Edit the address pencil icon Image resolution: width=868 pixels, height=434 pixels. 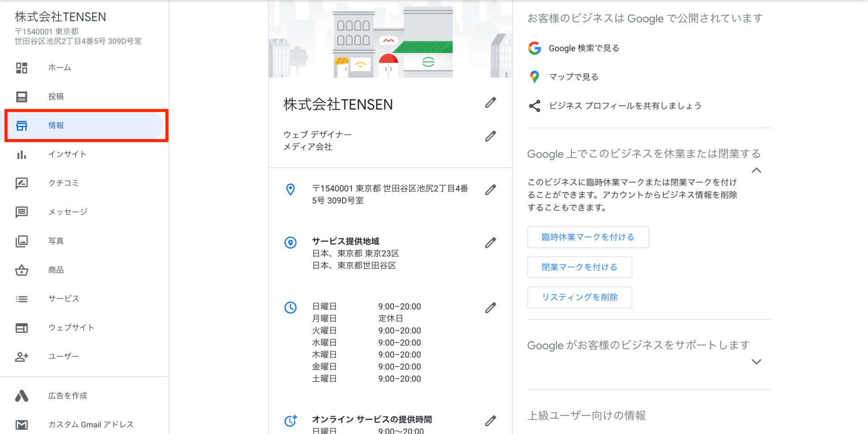(491, 190)
